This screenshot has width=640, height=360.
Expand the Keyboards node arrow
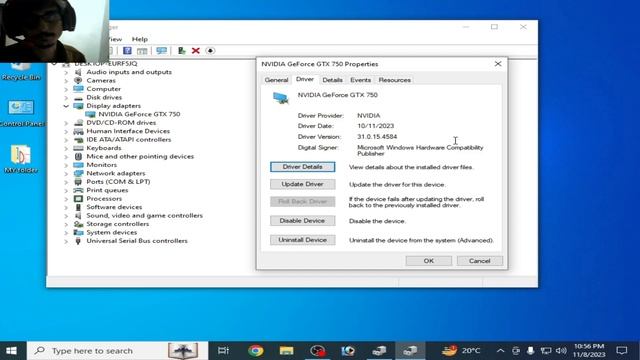pos(66,148)
